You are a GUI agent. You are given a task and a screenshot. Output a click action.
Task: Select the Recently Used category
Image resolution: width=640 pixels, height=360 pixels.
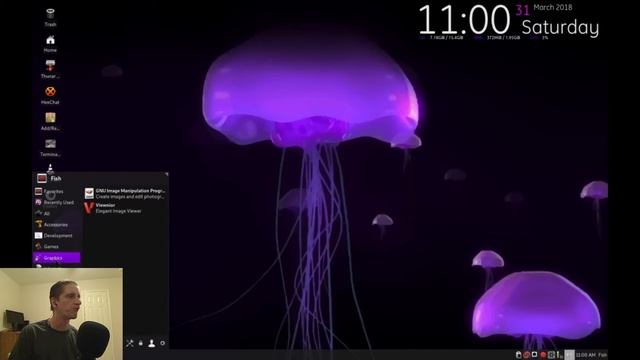tap(55, 202)
